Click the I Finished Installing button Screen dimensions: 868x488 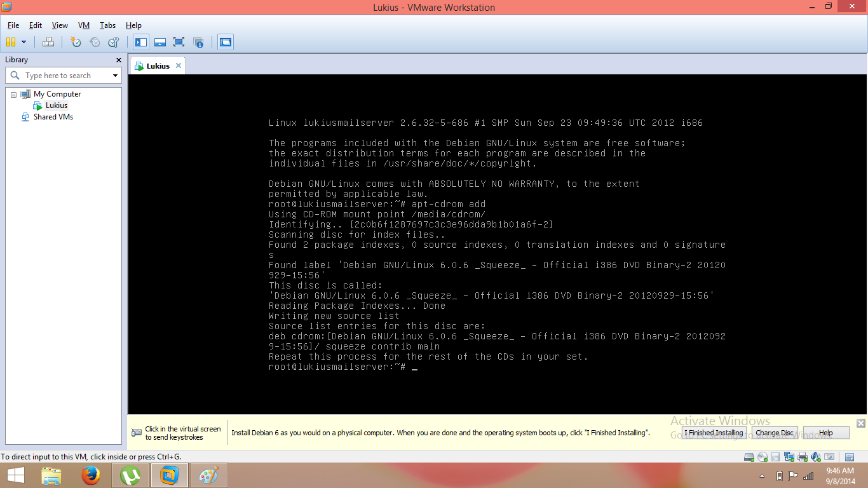(x=714, y=433)
